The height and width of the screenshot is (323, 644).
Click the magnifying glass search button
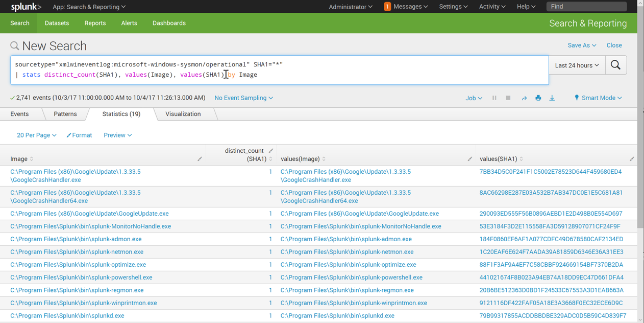(x=615, y=65)
